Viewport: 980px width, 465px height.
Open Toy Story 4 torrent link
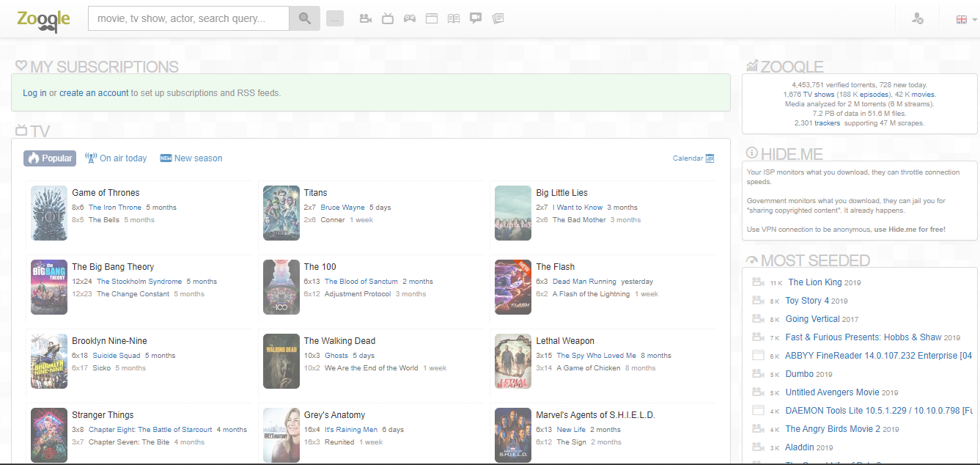(x=807, y=301)
